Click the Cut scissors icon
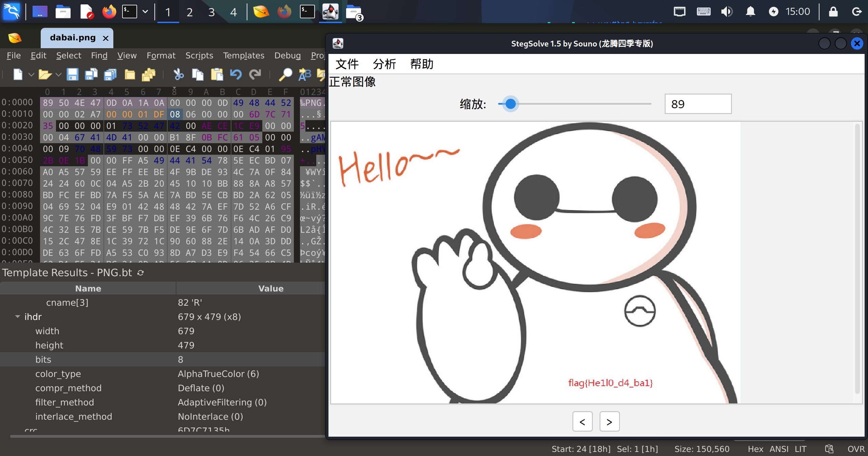The width and height of the screenshot is (868, 456). (178, 74)
